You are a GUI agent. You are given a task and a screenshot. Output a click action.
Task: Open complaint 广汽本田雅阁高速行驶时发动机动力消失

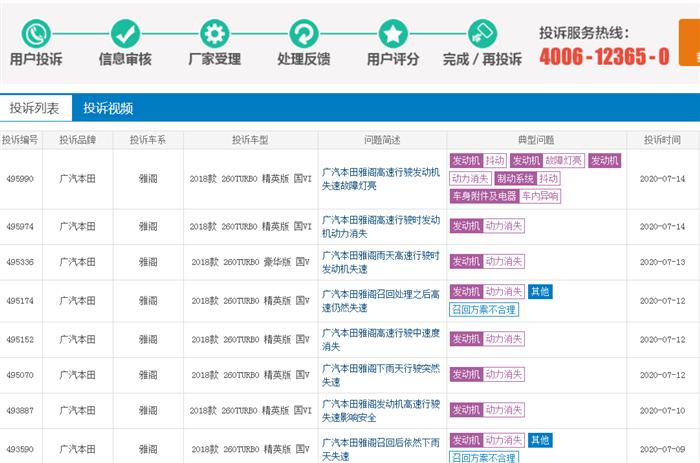coord(381,226)
